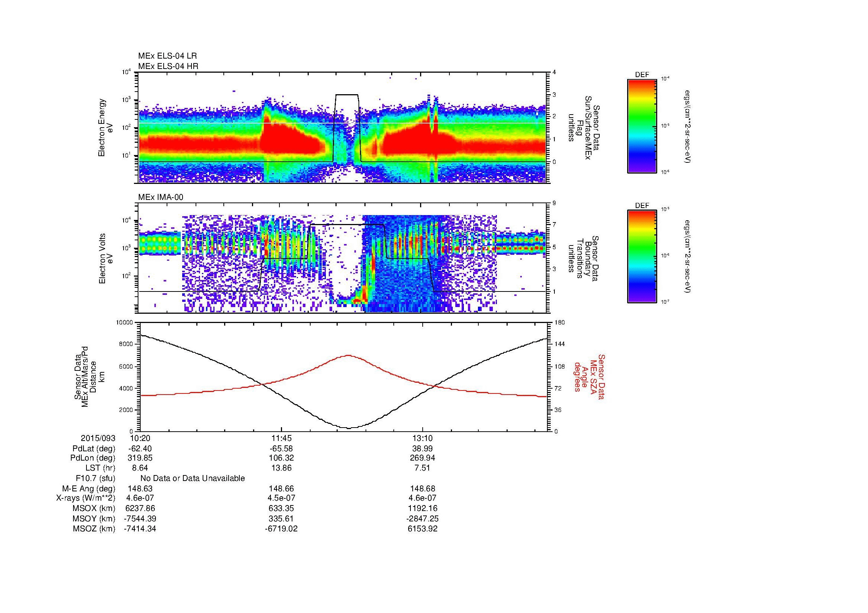The height and width of the screenshot is (613, 868).
Task: Select the 'MEx ELS-04 HR' title text
Action: coord(168,66)
